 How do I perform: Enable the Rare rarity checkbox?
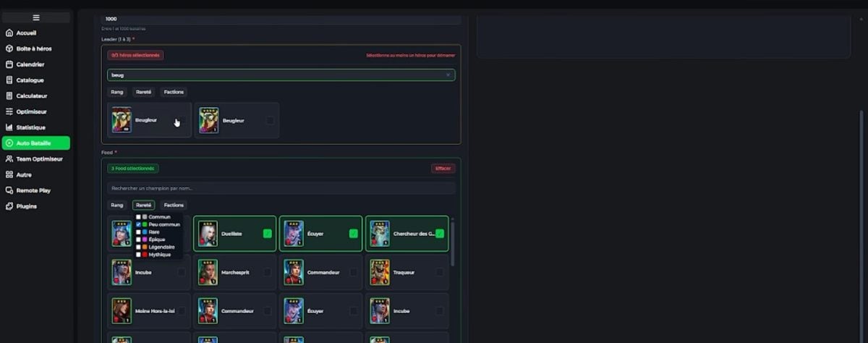point(138,232)
